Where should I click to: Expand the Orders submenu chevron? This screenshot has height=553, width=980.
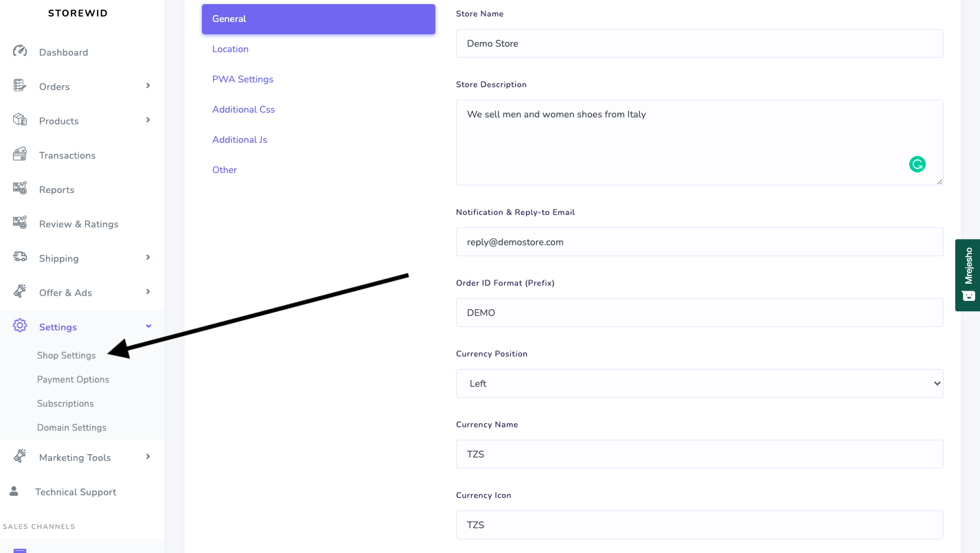(148, 86)
